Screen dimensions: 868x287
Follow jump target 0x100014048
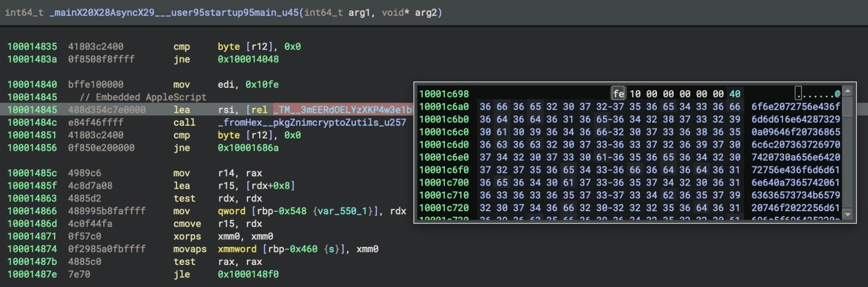point(248,59)
